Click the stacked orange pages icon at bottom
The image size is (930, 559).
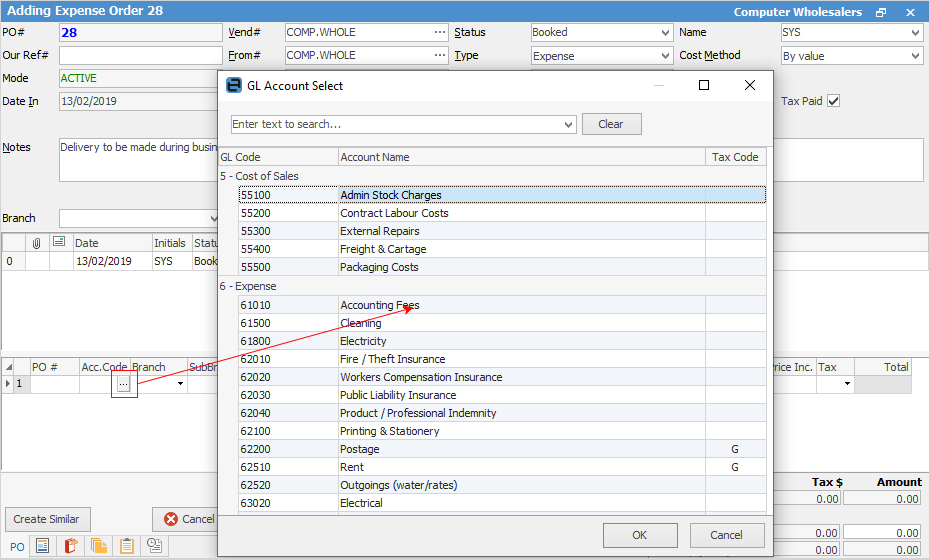[x=99, y=546]
